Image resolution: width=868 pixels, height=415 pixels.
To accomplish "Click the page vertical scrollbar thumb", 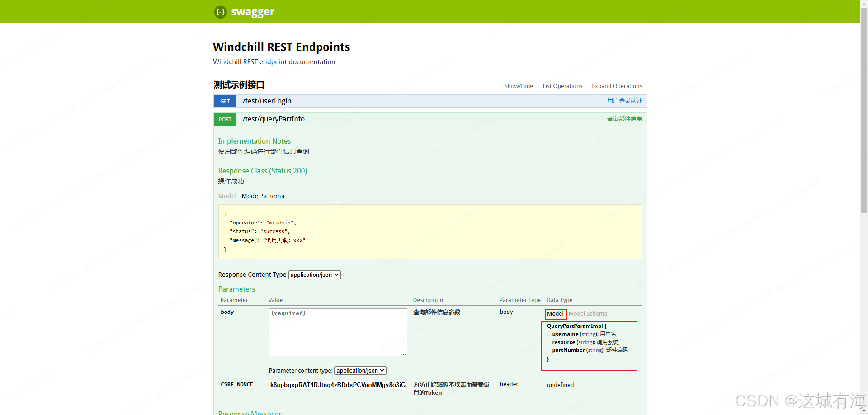I will click(864, 110).
